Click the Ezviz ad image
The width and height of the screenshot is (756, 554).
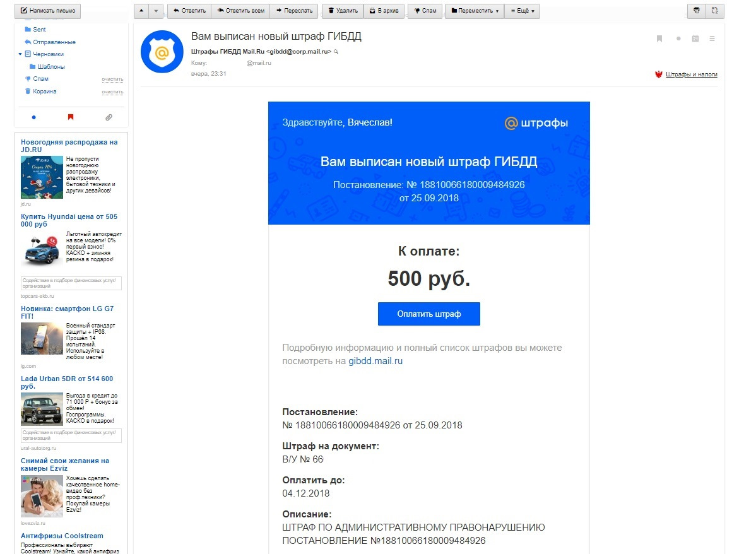[x=42, y=496]
